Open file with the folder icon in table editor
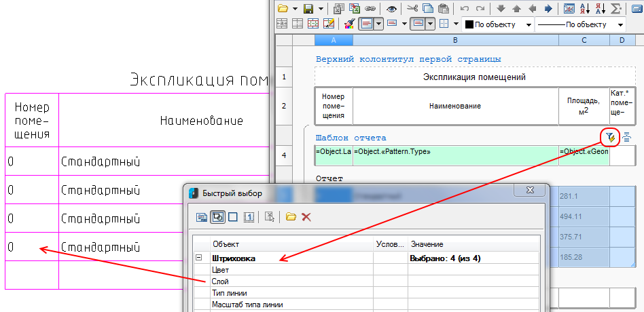Viewport: 644px width, 312px height. point(283,8)
